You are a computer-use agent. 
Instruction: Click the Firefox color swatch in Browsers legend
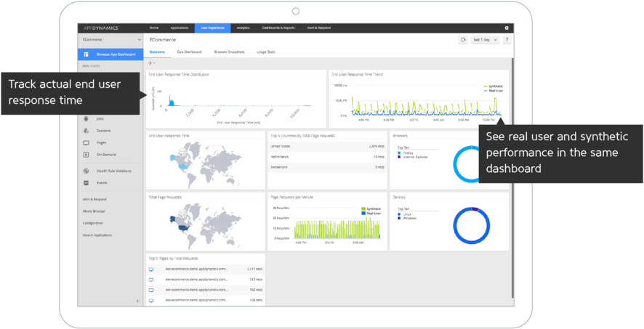point(399,153)
